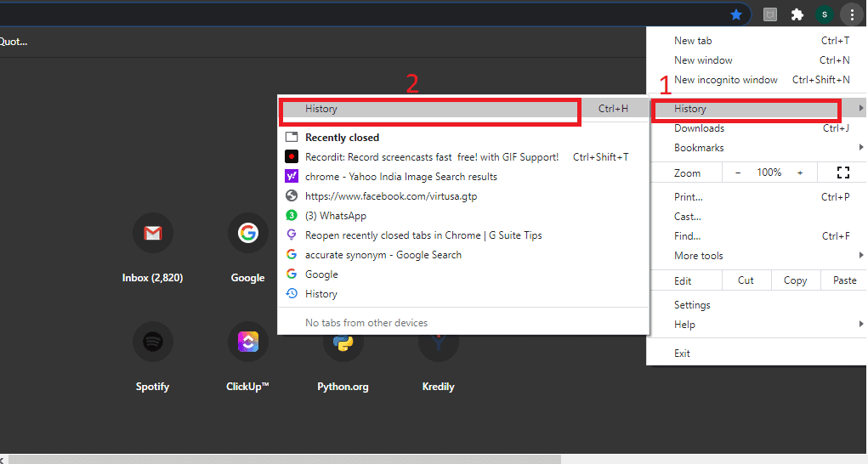Reopen Recordit screencasts closed tab

coord(462,157)
